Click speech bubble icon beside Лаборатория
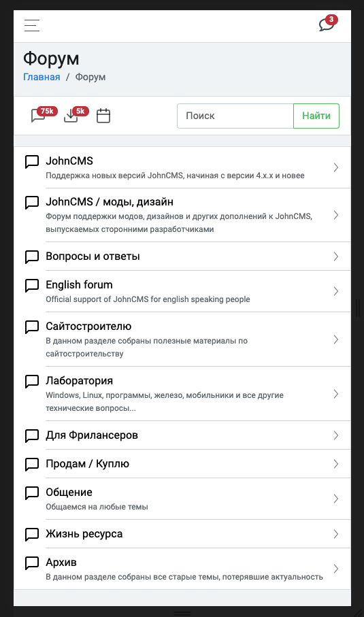Screen dimensions: 364x617 [x=32, y=381]
